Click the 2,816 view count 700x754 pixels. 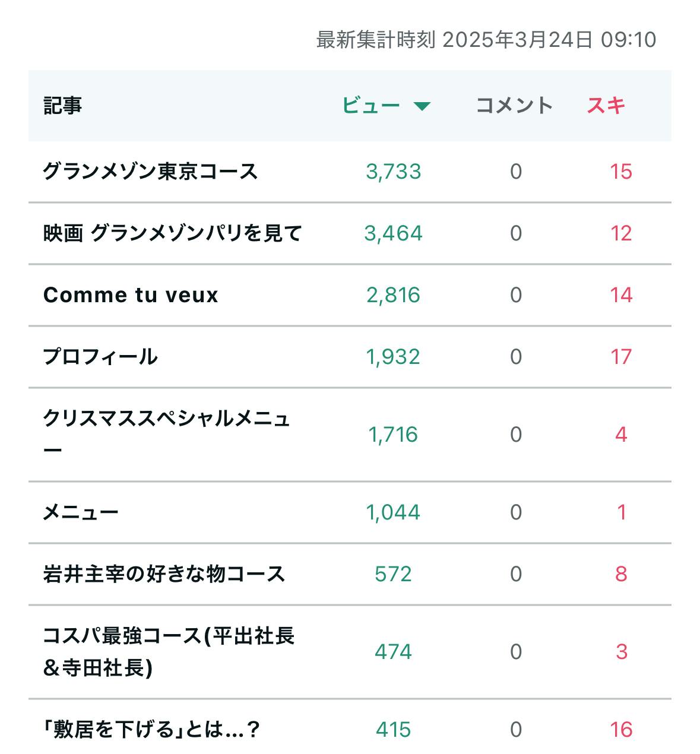[x=394, y=295]
